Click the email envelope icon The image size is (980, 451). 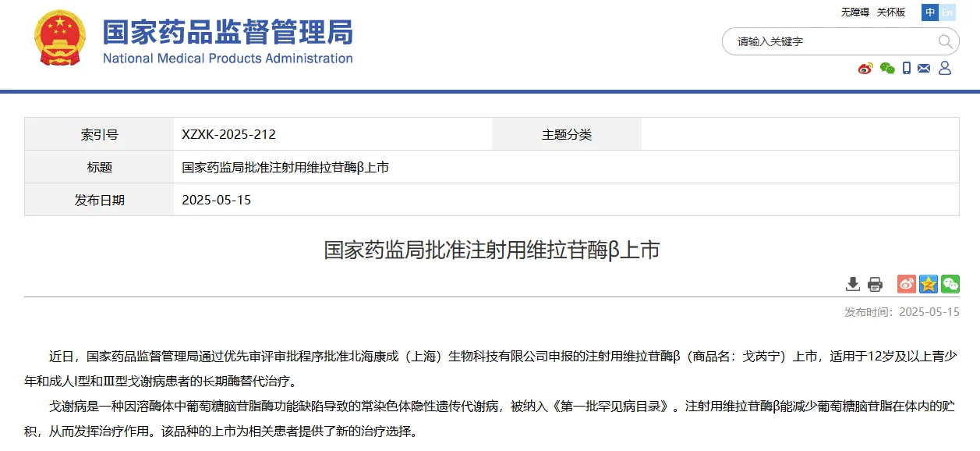924,69
